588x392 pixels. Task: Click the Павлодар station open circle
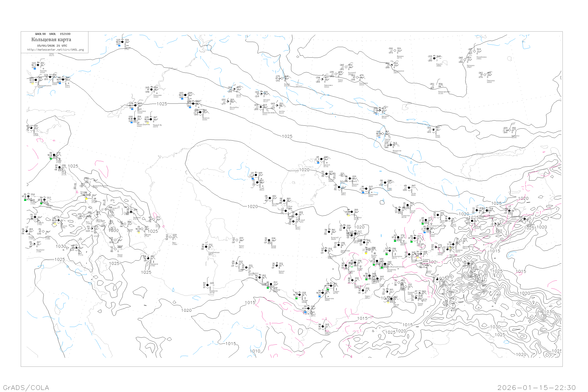point(485,75)
